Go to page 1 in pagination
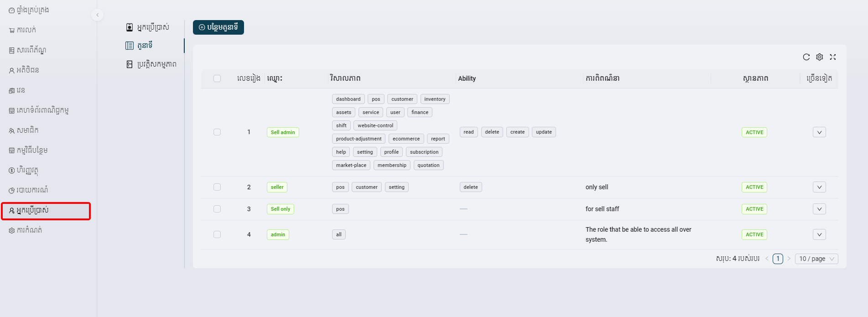This screenshot has width=868, height=317. point(778,259)
